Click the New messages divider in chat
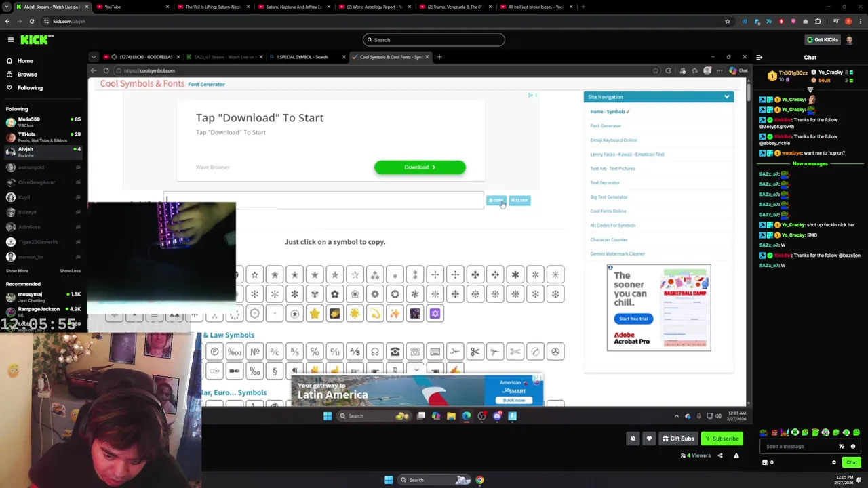The image size is (868, 488). click(x=810, y=164)
